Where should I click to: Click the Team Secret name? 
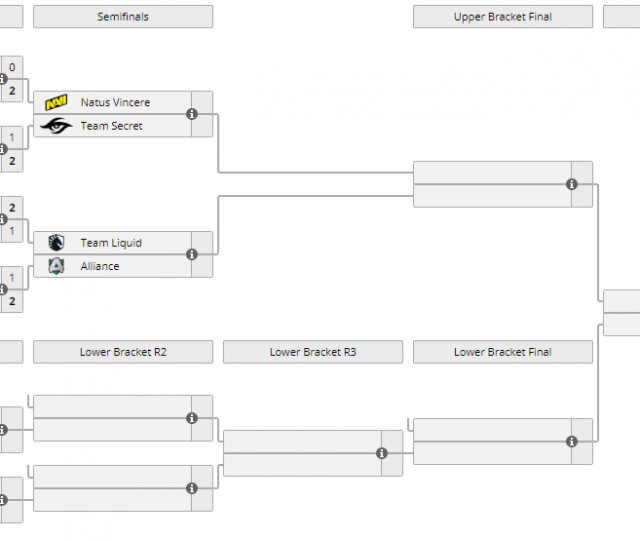pyautogui.click(x=111, y=126)
